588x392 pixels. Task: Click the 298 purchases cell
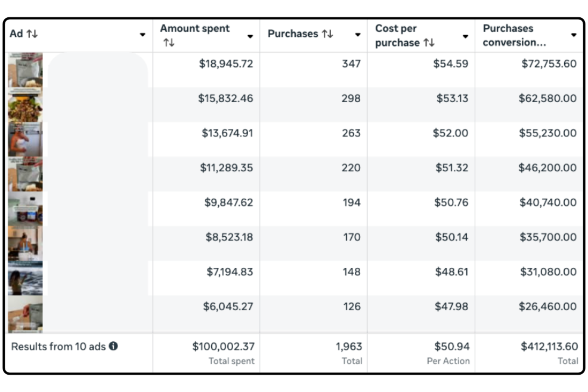click(x=351, y=98)
